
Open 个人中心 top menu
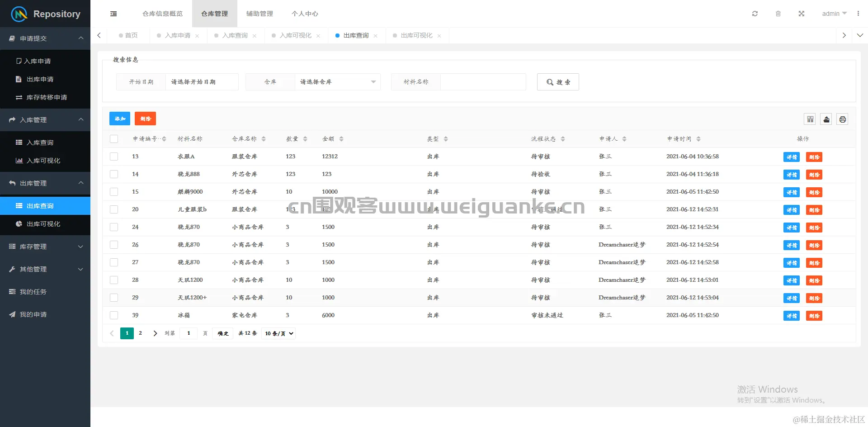[305, 14]
